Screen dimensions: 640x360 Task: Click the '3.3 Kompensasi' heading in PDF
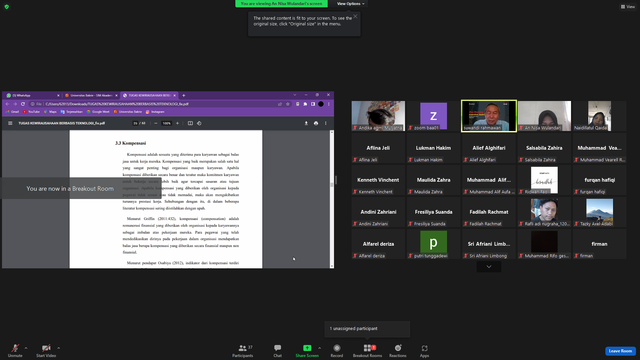pos(130,143)
